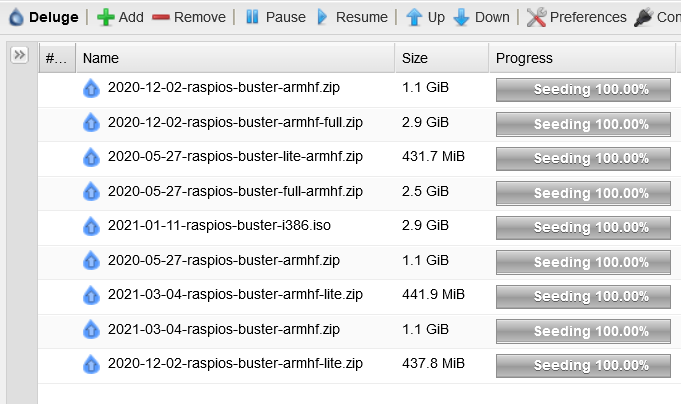
Task: Click seeding icon of 2021-03-04-raspios-buster-armhf-lite.zip
Action: [x=91, y=295]
